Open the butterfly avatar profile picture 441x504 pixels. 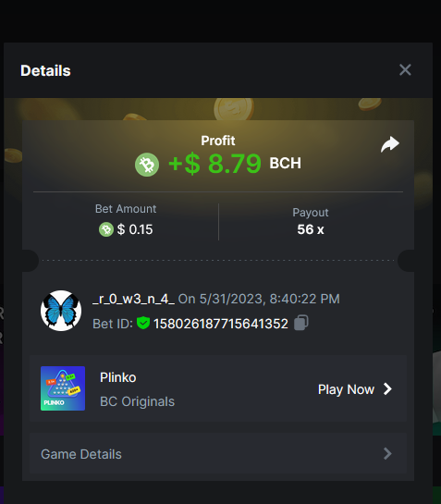[61, 311]
